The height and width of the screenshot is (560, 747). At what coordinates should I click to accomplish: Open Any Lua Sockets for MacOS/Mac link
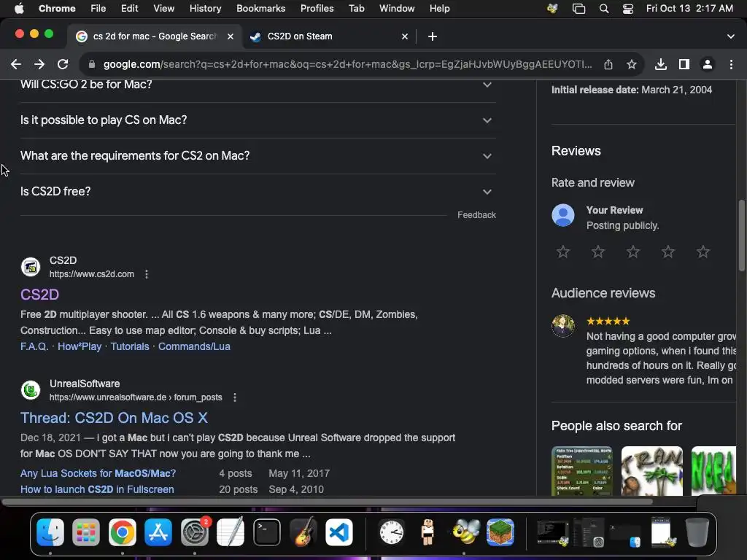coord(98,473)
